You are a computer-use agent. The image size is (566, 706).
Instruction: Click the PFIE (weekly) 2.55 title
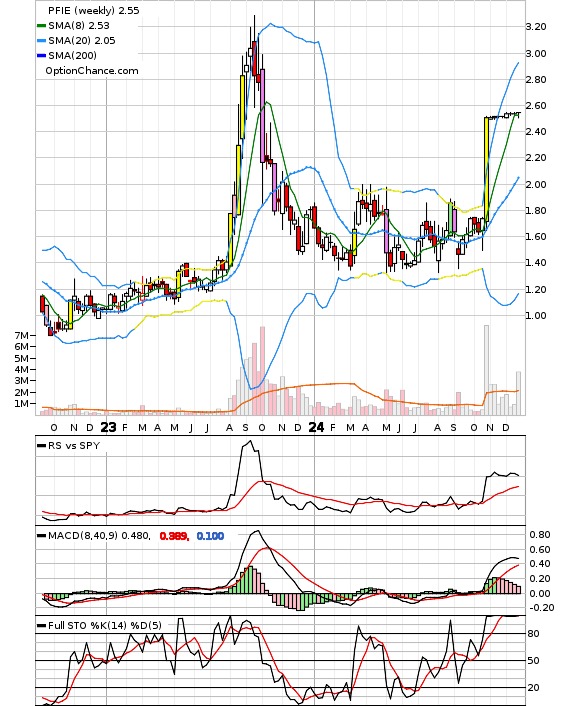(94, 11)
